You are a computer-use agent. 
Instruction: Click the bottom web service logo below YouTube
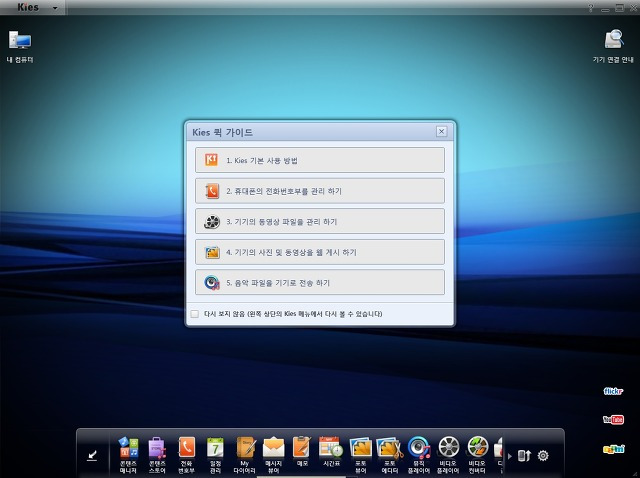[613, 449]
